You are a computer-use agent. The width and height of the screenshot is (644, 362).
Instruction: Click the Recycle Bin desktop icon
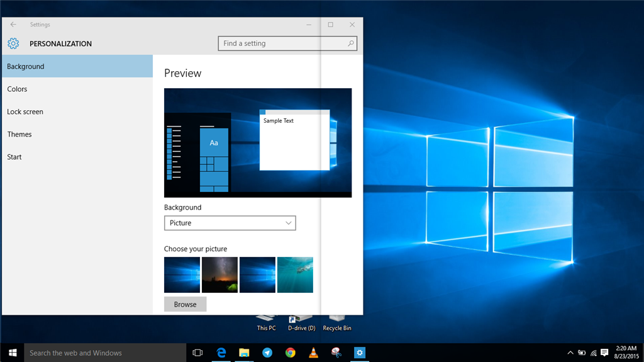tap(337, 324)
